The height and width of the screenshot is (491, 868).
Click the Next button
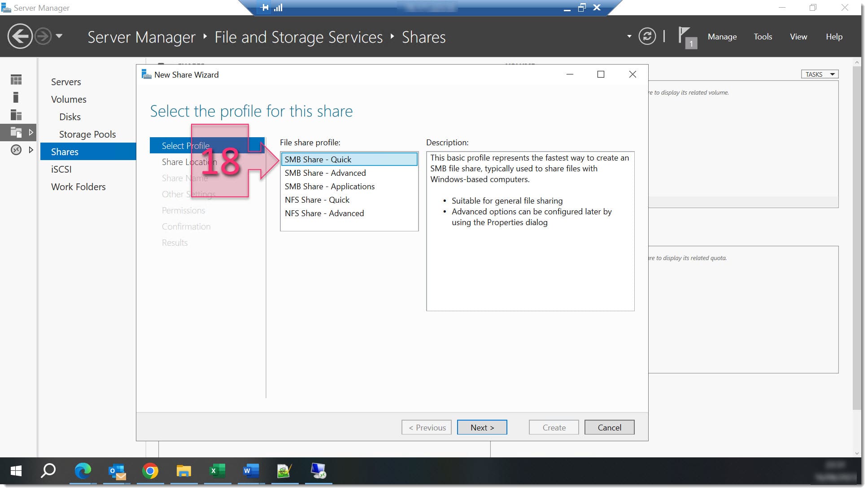482,427
